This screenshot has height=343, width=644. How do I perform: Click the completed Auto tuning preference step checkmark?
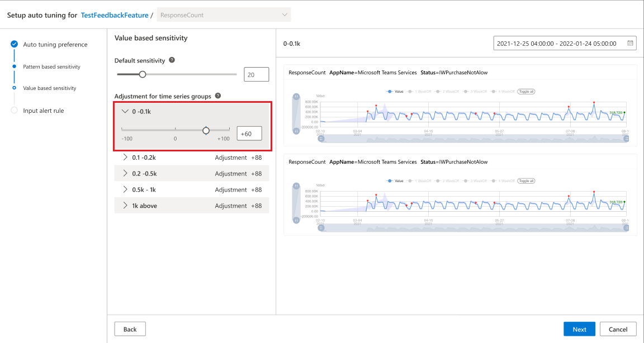(14, 44)
